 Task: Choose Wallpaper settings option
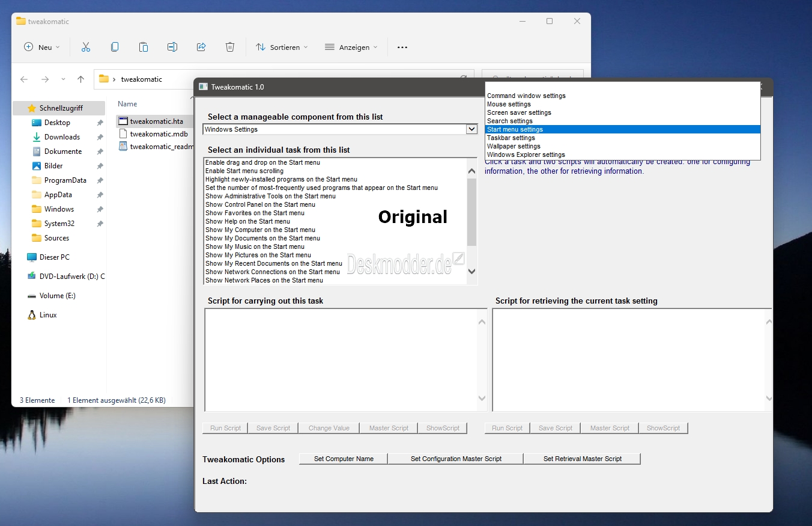623,146
